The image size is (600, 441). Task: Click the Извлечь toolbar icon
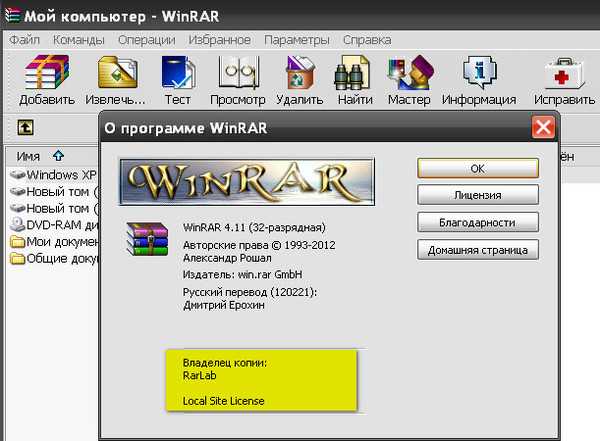pos(117,72)
